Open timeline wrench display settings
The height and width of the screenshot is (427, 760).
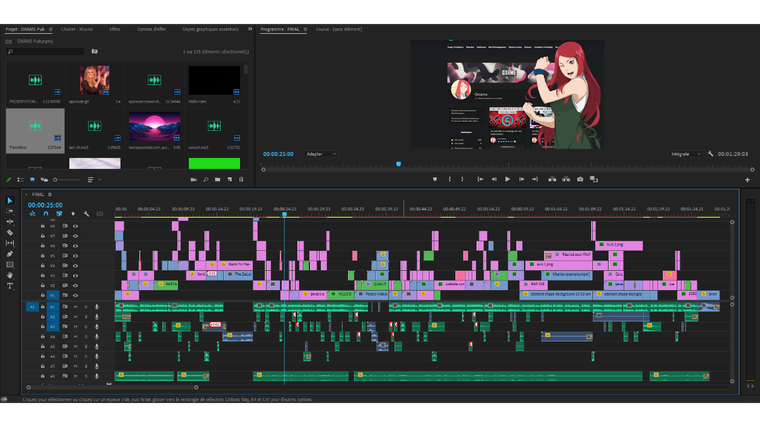pyautogui.click(x=87, y=213)
